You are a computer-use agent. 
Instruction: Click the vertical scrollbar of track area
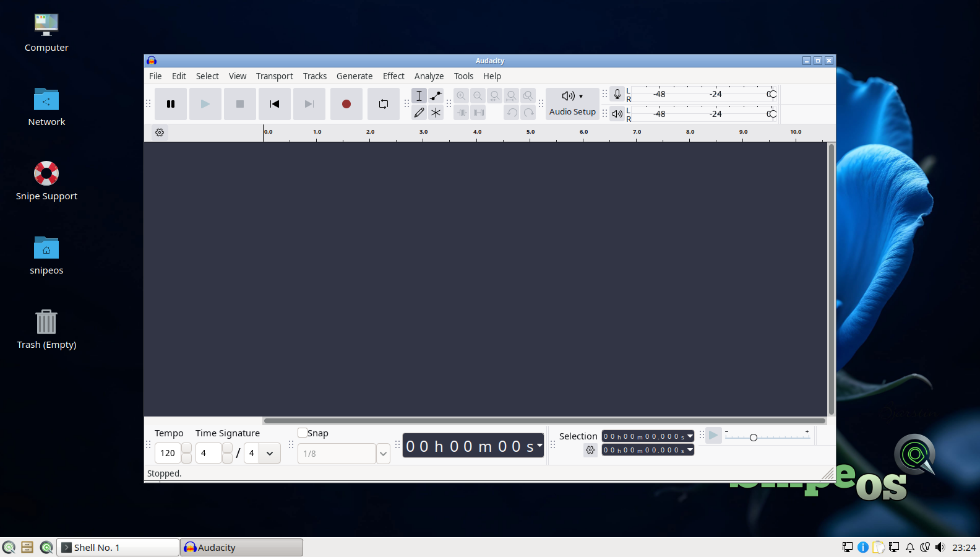(832, 279)
